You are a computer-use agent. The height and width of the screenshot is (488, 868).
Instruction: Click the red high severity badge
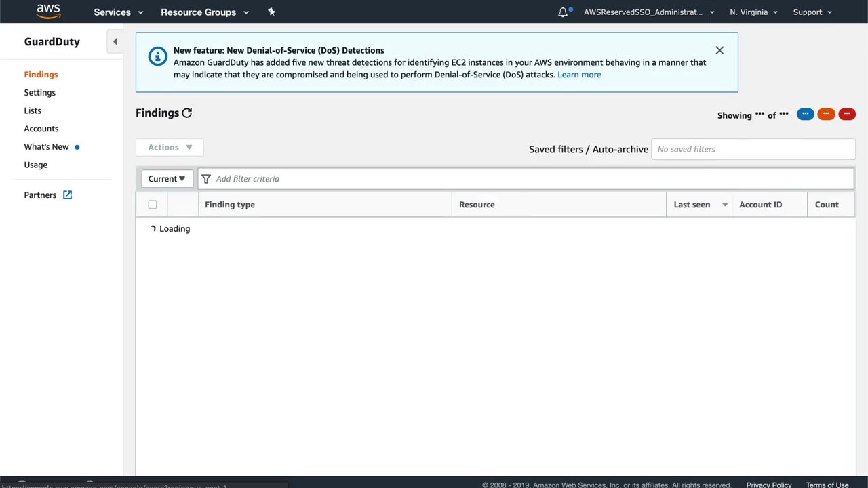click(847, 114)
